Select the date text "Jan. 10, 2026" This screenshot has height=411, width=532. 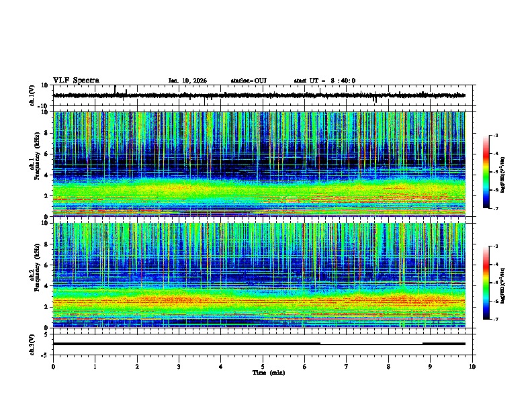pos(187,81)
